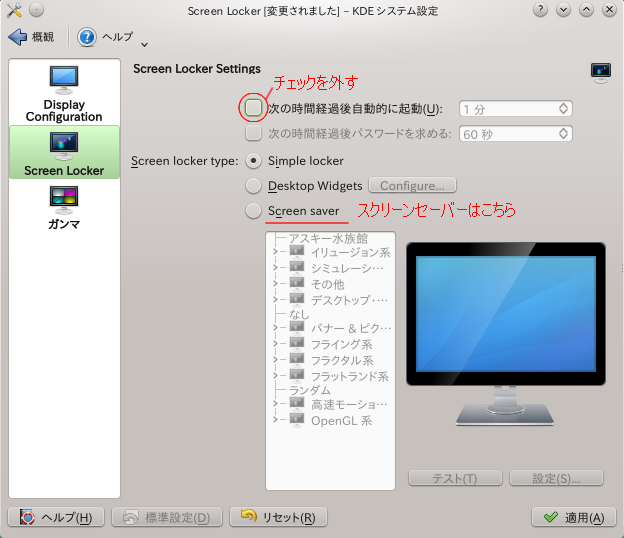The height and width of the screenshot is (538, 624).
Task: Click the 1 分 auto-start time spinbox
Action: (515, 108)
